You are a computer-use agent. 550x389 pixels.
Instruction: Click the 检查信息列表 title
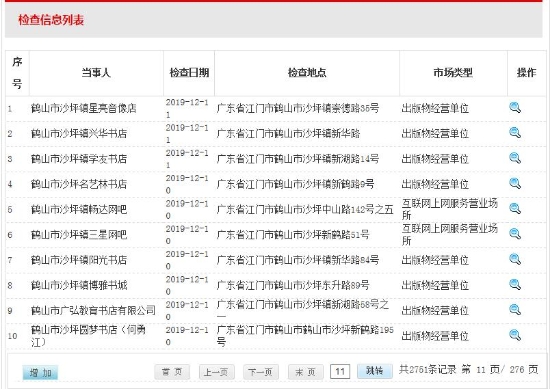coord(51,20)
